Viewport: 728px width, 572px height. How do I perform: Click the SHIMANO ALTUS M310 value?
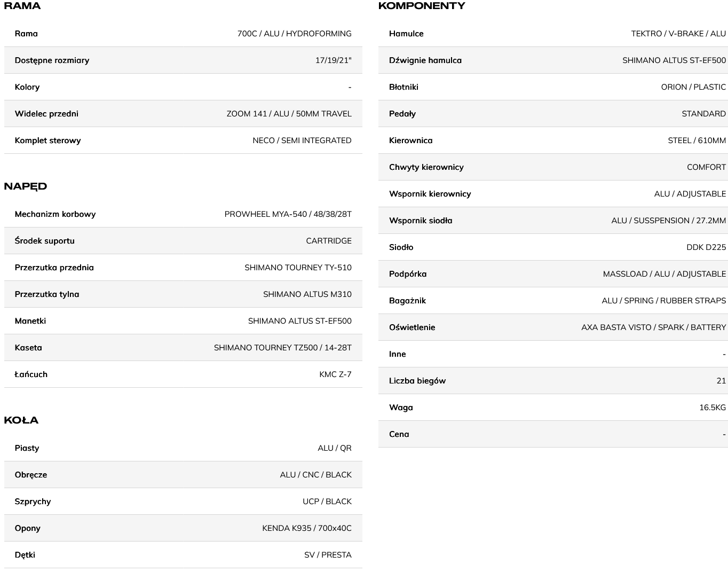point(307,294)
